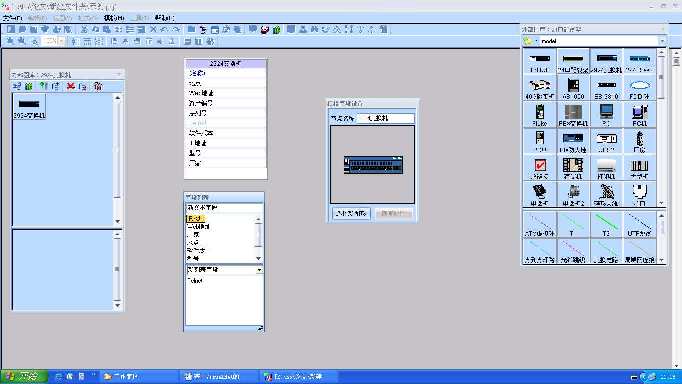Click the X delete icon in the top toolbar

pos(153,30)
